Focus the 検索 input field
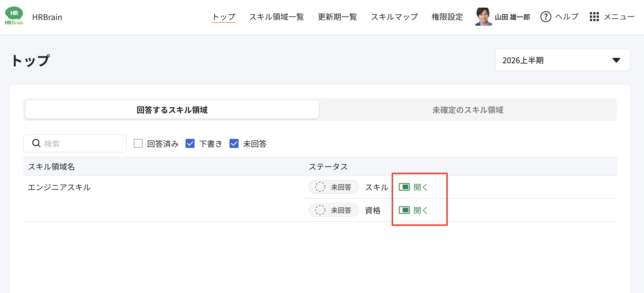 75,143
